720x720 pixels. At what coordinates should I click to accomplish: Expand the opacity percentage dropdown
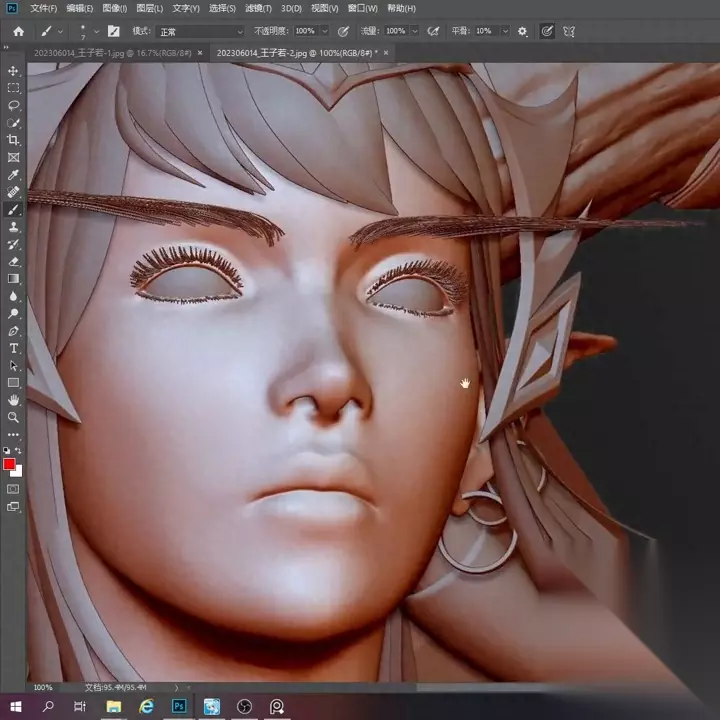325,31
